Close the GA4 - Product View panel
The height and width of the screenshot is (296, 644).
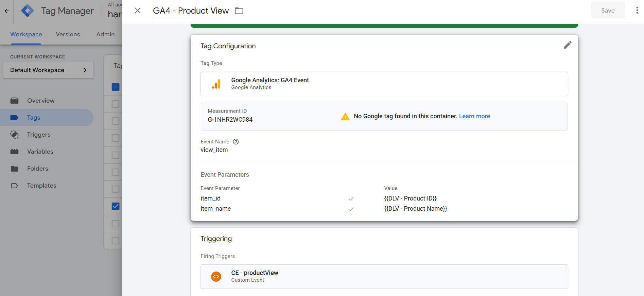pyautogui.click(x=138, y=11)
